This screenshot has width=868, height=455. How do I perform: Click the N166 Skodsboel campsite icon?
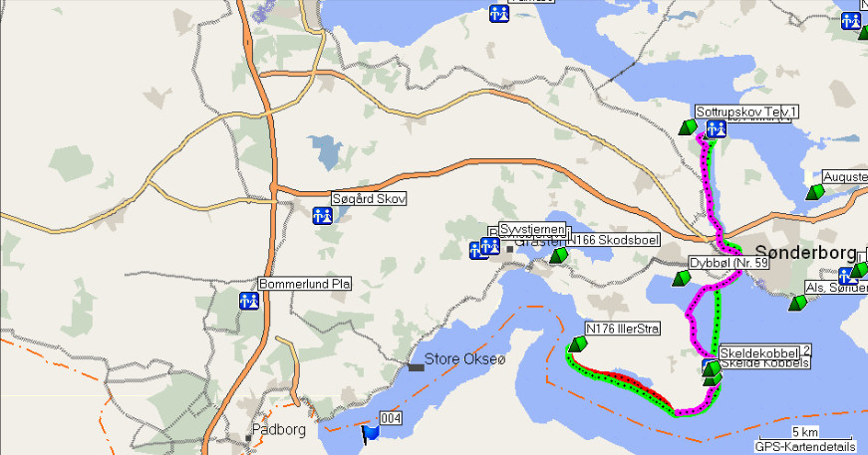(559, 255)
